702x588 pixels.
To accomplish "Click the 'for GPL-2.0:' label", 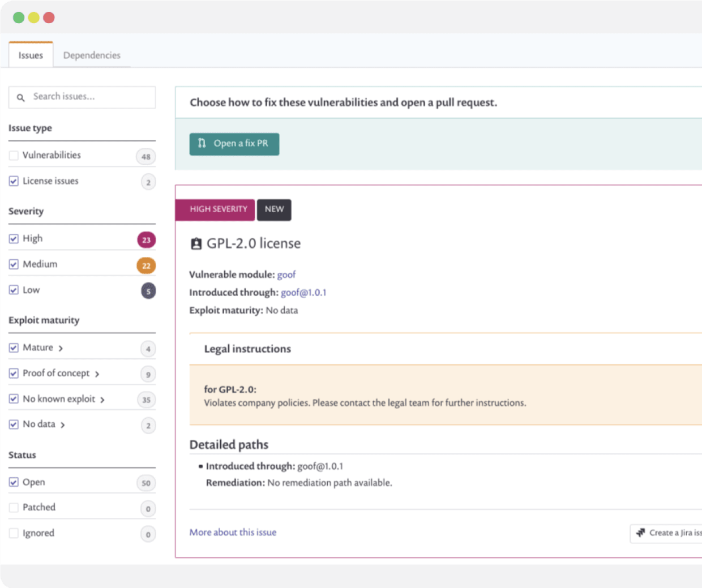I will click(x=230, y=389).
